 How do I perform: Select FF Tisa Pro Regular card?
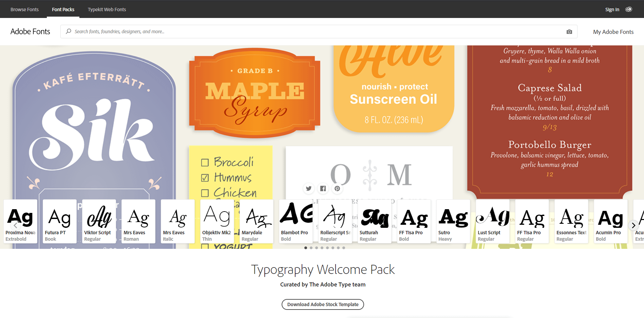[532, 221]
